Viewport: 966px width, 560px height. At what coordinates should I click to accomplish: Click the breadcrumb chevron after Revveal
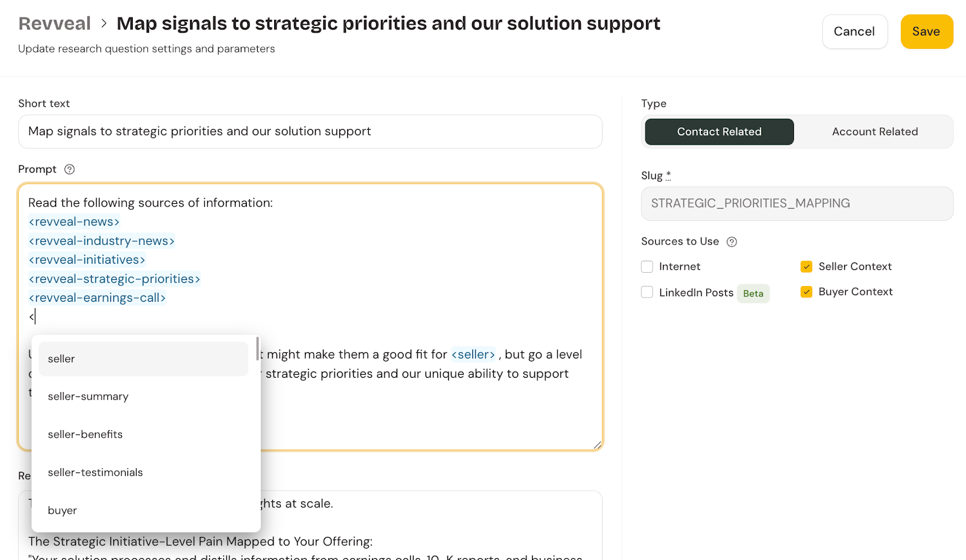click(x=104, y=24)
